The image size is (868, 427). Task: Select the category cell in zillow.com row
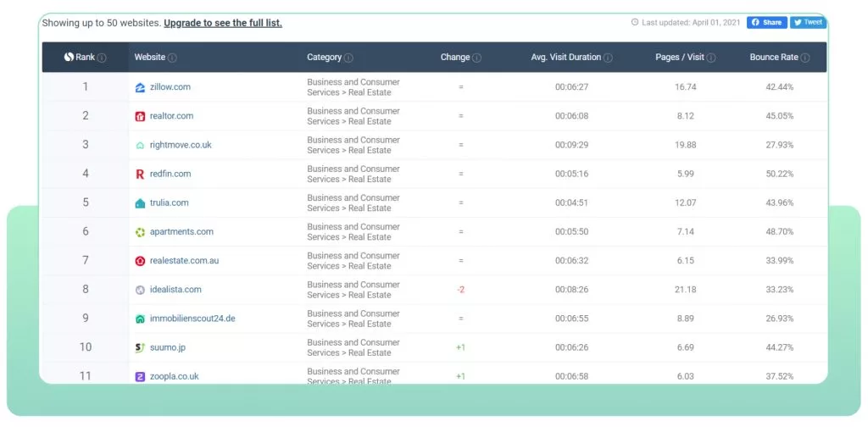(353, 86)
